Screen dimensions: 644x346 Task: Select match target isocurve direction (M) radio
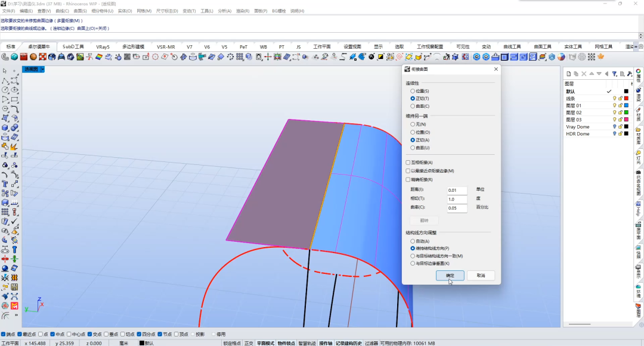[413, 256]
